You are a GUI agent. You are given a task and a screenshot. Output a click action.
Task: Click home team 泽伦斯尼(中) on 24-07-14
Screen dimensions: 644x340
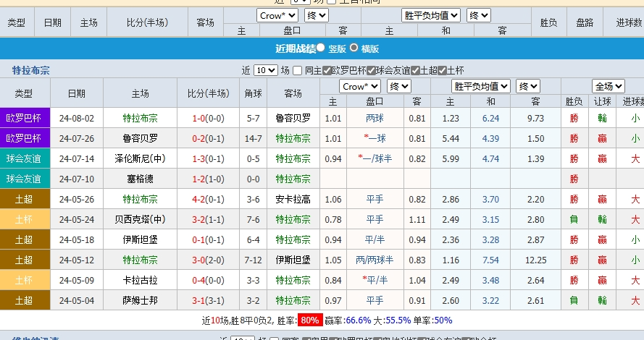pyautogui.click(x=140, y=158)
